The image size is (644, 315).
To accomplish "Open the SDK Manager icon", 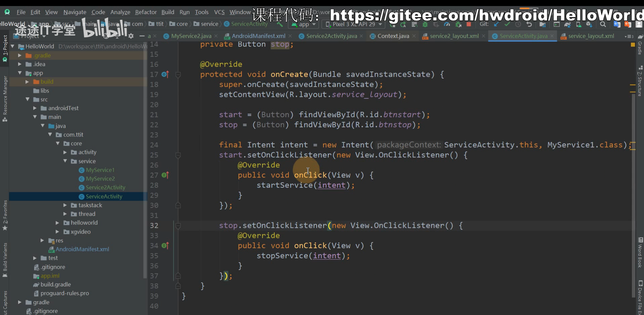I will click(x=590, y=24).
